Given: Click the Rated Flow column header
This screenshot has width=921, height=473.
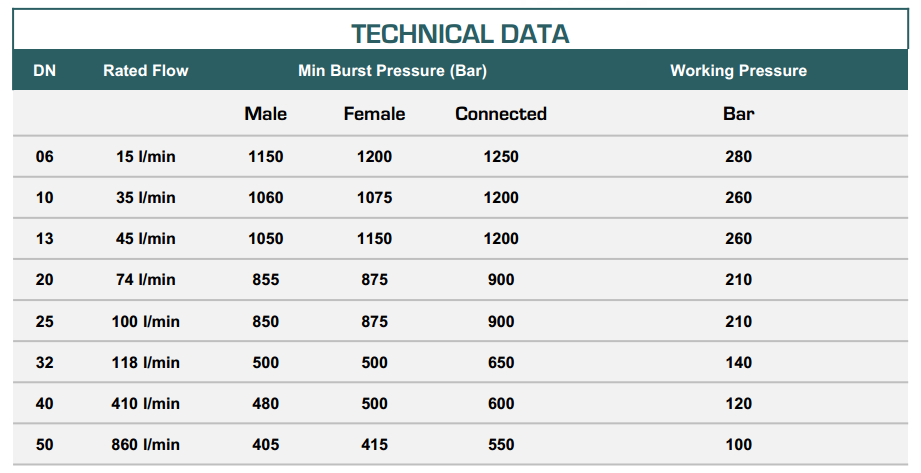Looking at the screenshot, I should [145, 71].
